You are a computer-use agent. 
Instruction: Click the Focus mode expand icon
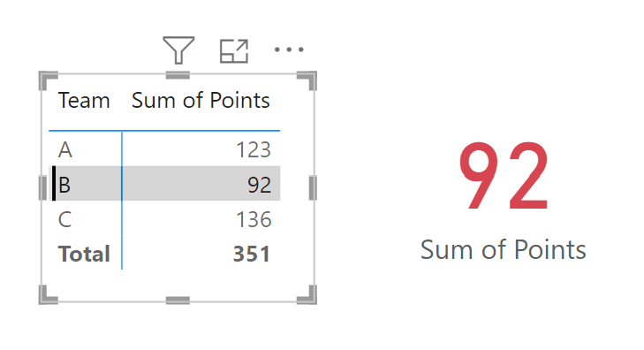234,51
